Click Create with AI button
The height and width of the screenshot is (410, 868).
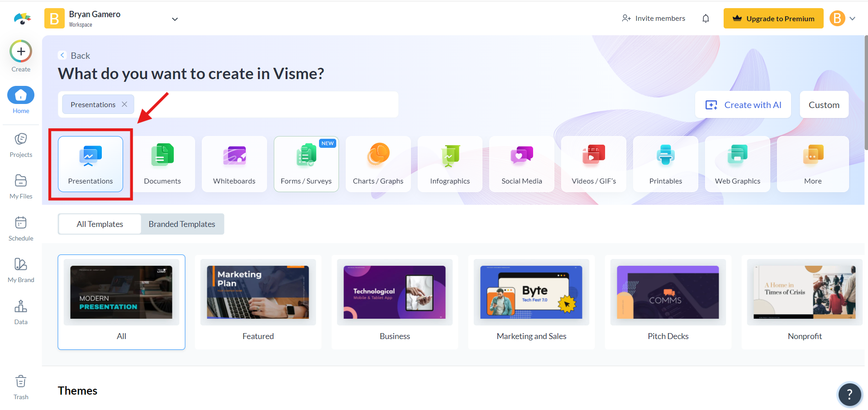(743, 105)
